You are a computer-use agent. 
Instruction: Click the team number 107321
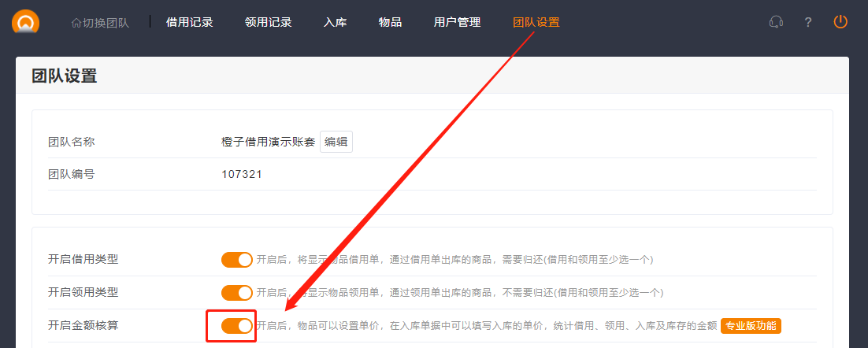click(x=242, y=174)
